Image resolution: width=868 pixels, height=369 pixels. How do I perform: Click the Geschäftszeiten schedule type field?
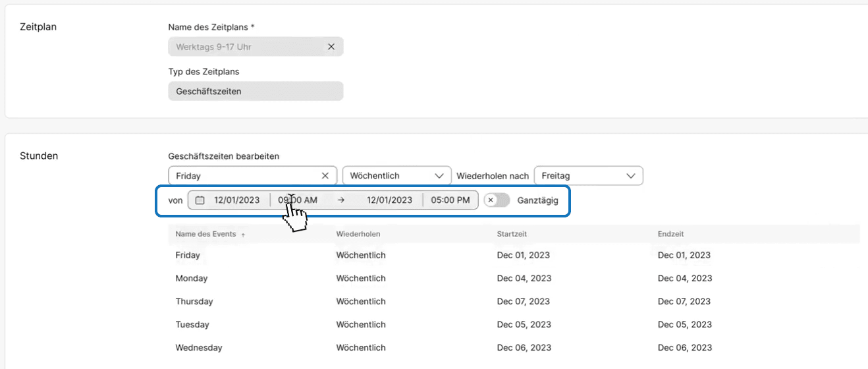[256, 91]
